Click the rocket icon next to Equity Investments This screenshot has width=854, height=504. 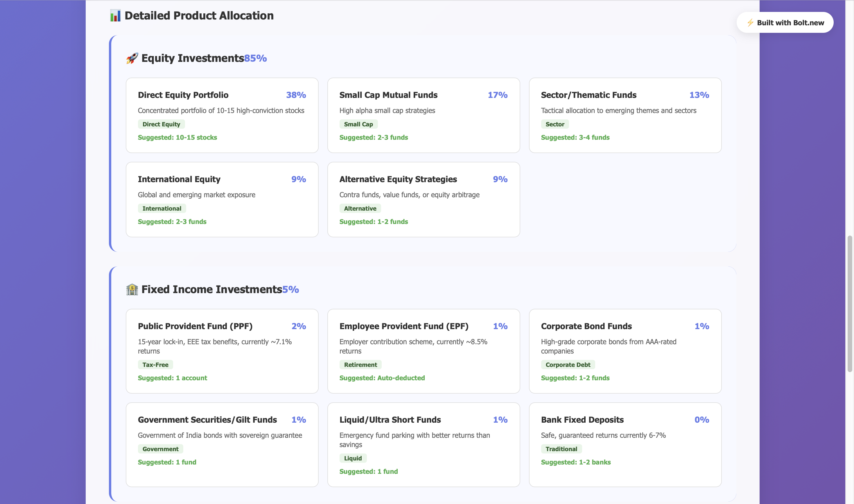(132, 58)
